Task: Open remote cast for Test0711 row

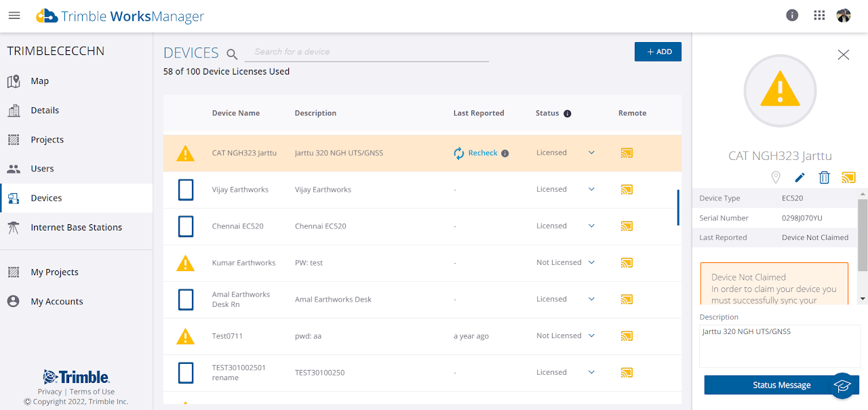Action: pos(627,336)
